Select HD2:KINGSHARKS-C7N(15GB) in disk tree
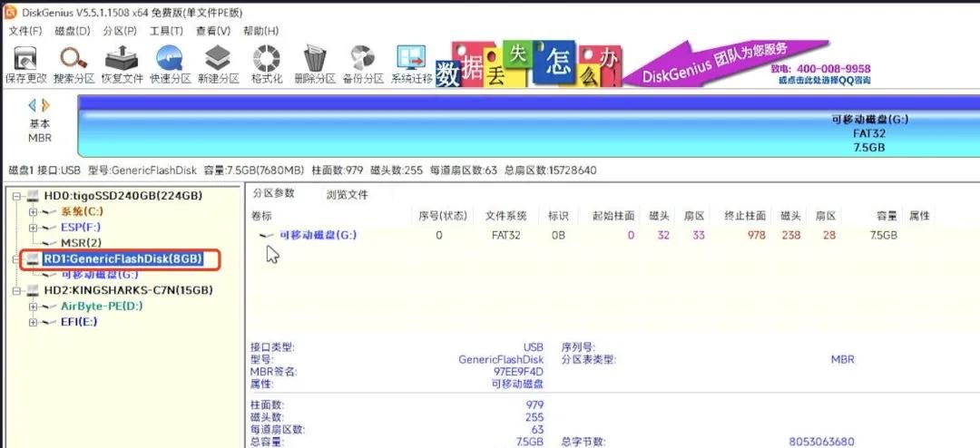Screen dimensions: 980x448 click(128, 290)
